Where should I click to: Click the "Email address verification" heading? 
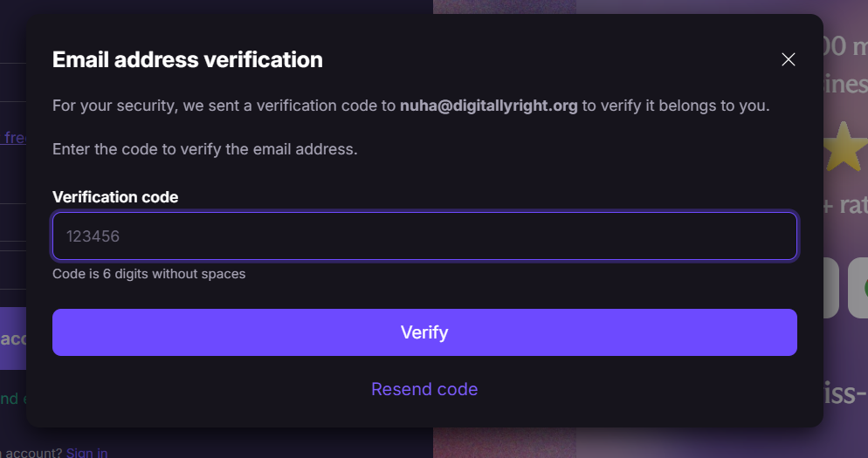tap(188, 59)
